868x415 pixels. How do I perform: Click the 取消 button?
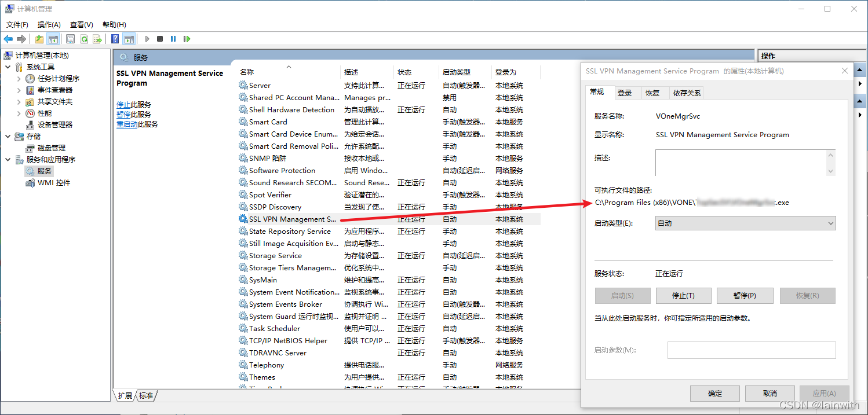coord(769,394)
